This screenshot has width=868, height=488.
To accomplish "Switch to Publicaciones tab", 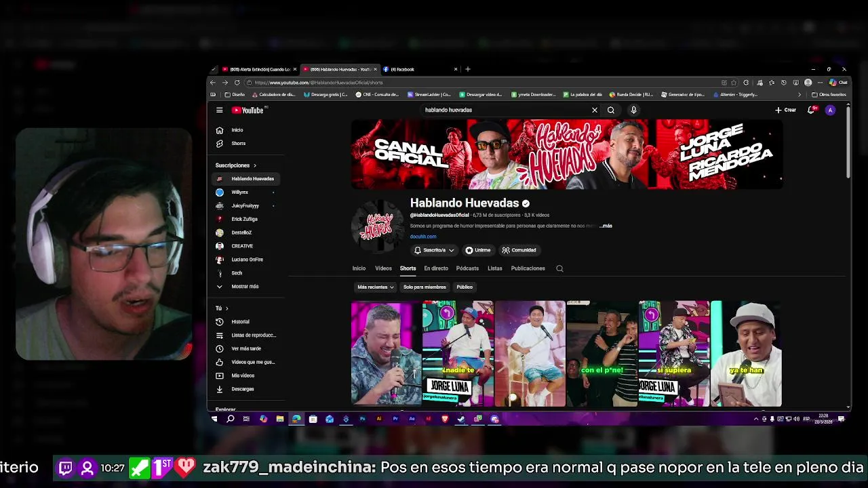I will coord(528,268).
